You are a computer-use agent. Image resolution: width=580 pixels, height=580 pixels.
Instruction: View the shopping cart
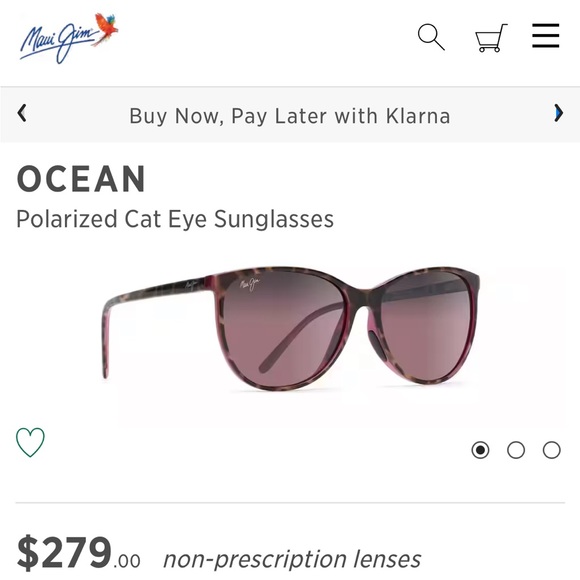pos(491,38)
